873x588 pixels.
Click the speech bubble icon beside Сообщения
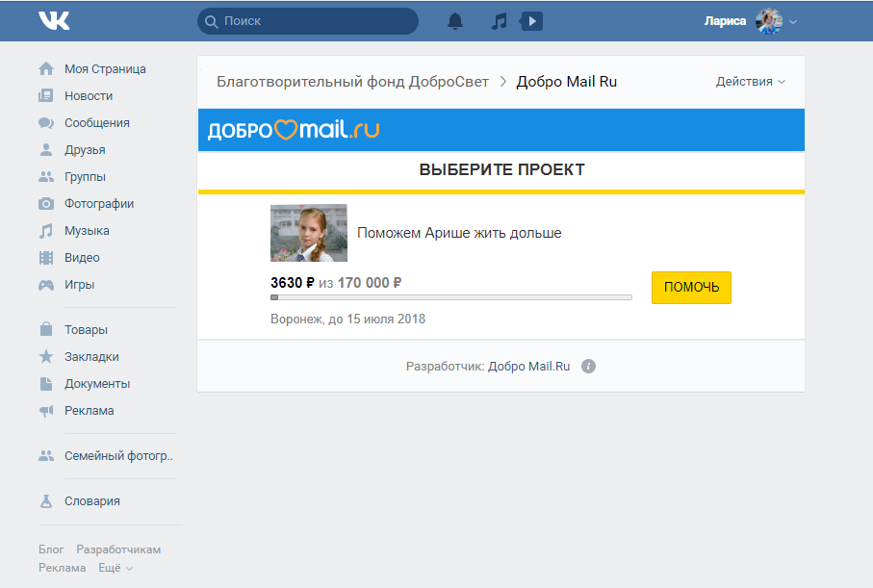coord(46,123)
